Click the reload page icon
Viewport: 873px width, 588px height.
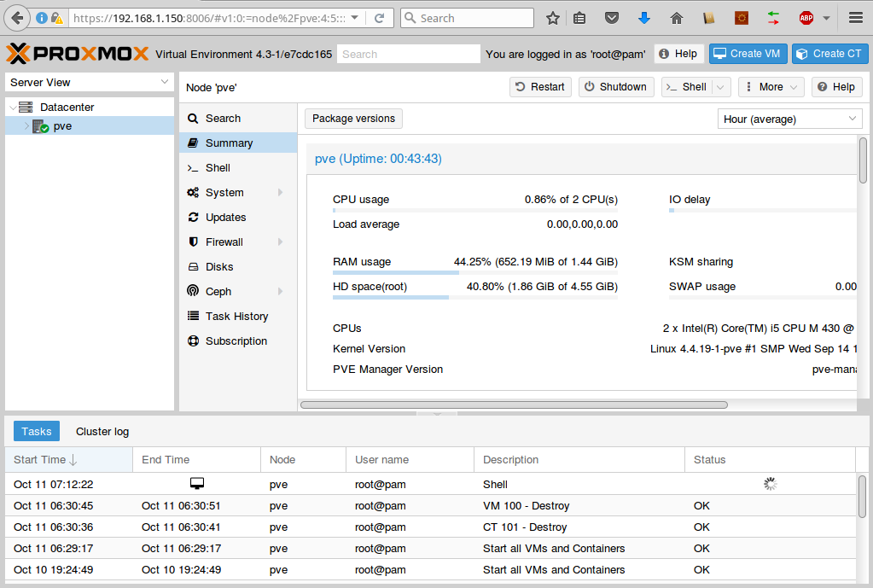tap(380, 19)
